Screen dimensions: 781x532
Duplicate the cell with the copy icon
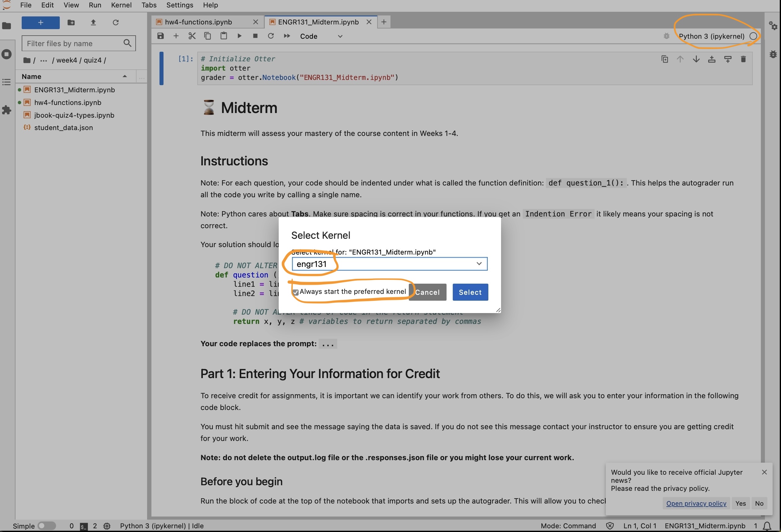(664, 59)
